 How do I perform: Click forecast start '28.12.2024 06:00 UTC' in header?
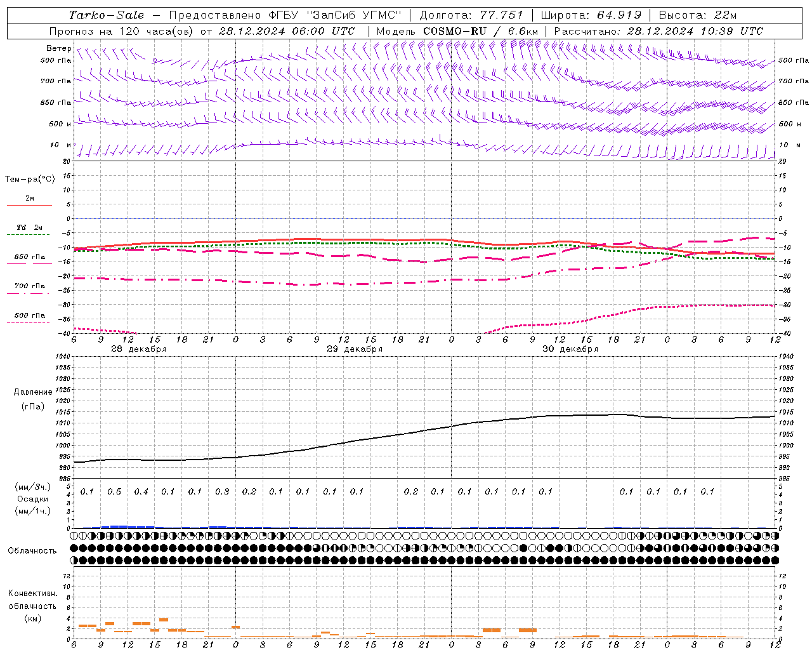point(287,31)
